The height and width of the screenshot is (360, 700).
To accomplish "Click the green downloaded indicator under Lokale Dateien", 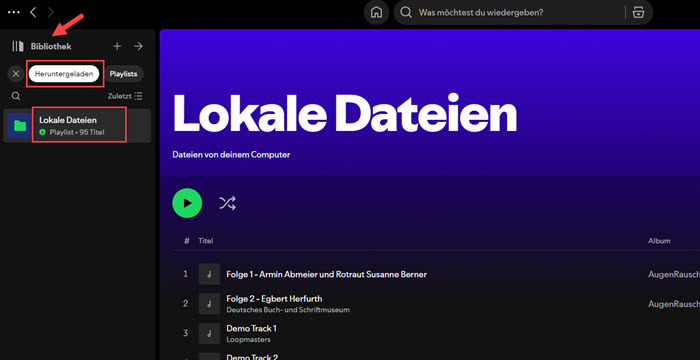I will [x=42, y=132].
